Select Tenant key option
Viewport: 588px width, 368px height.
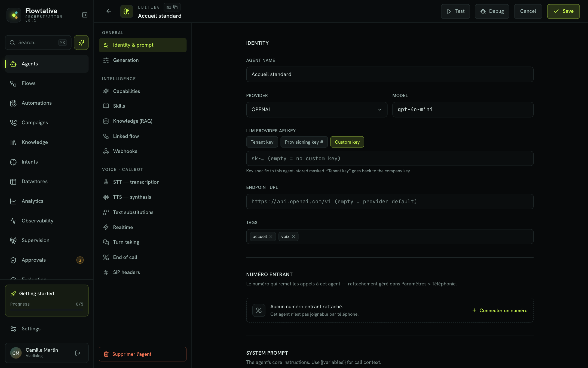click(x=262, y=142)
